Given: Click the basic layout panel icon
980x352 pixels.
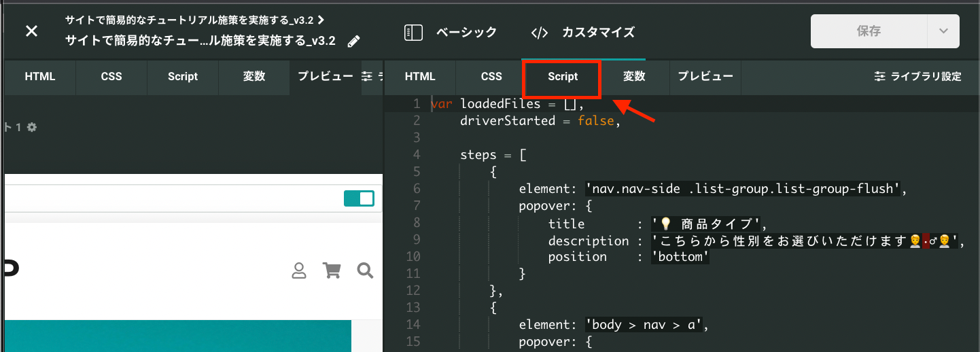Looking at the screenshot, I should (413, 32).
